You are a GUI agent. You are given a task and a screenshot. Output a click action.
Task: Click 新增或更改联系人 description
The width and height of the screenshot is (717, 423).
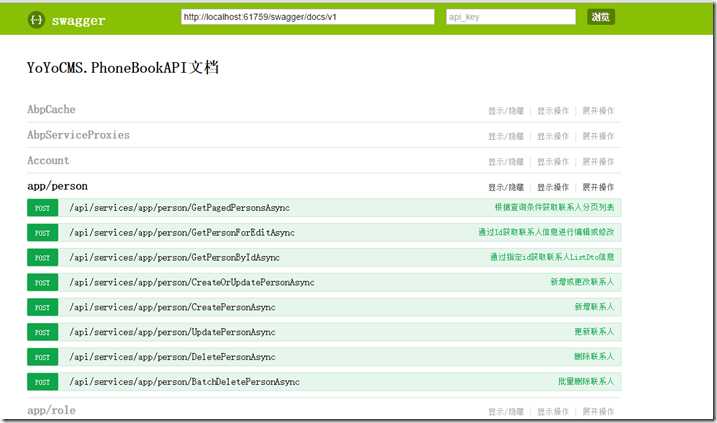(x=582, y=282)
